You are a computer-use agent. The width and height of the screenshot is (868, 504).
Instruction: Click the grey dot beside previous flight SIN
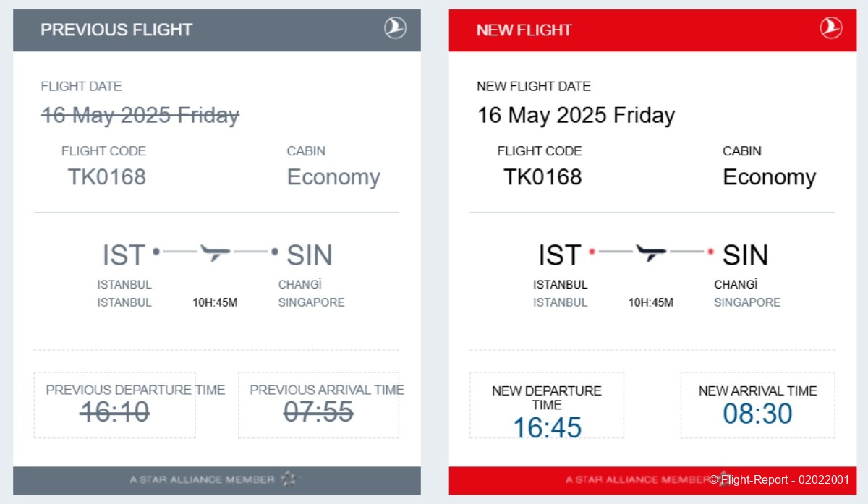pyautogui.click(x=275, y=252)
